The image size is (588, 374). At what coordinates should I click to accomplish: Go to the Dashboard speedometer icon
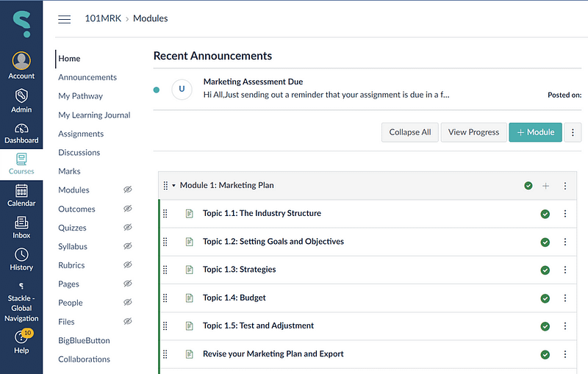click(x=21, y=129)
